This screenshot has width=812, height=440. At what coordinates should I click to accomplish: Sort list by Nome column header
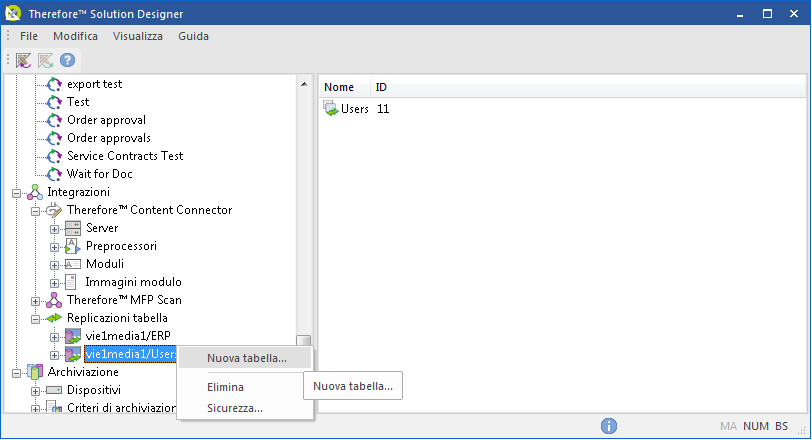(x=344, y=87)
